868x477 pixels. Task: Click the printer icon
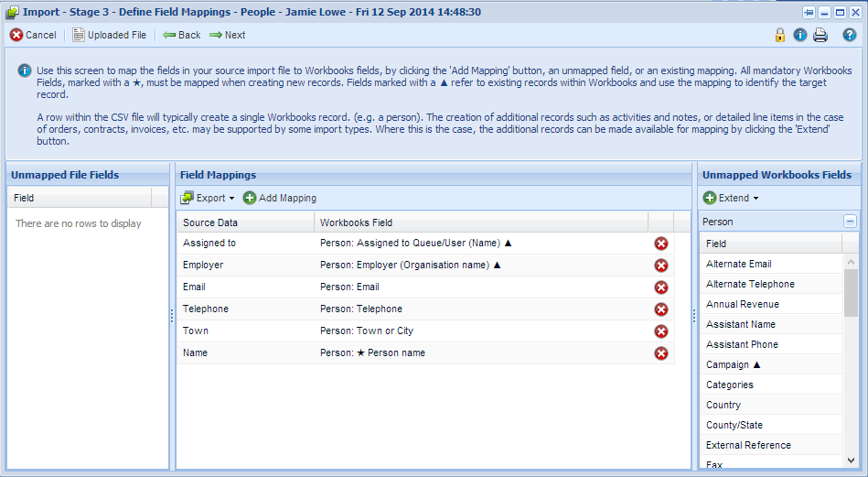[820, 35]
